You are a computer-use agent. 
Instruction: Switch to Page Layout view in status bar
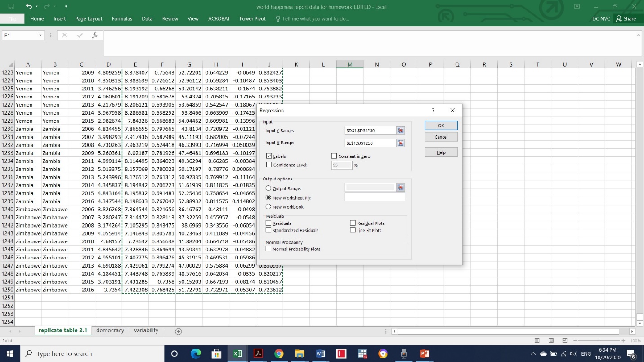click(x=551, y=340)
